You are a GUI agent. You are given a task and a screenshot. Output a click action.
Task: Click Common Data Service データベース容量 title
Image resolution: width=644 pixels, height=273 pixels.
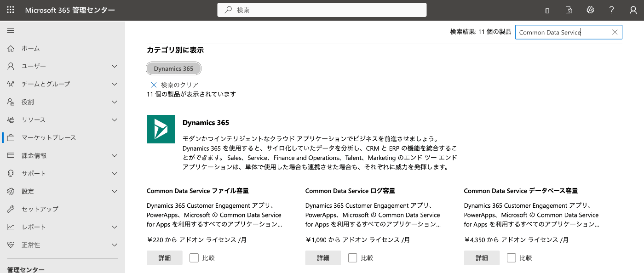521,191
